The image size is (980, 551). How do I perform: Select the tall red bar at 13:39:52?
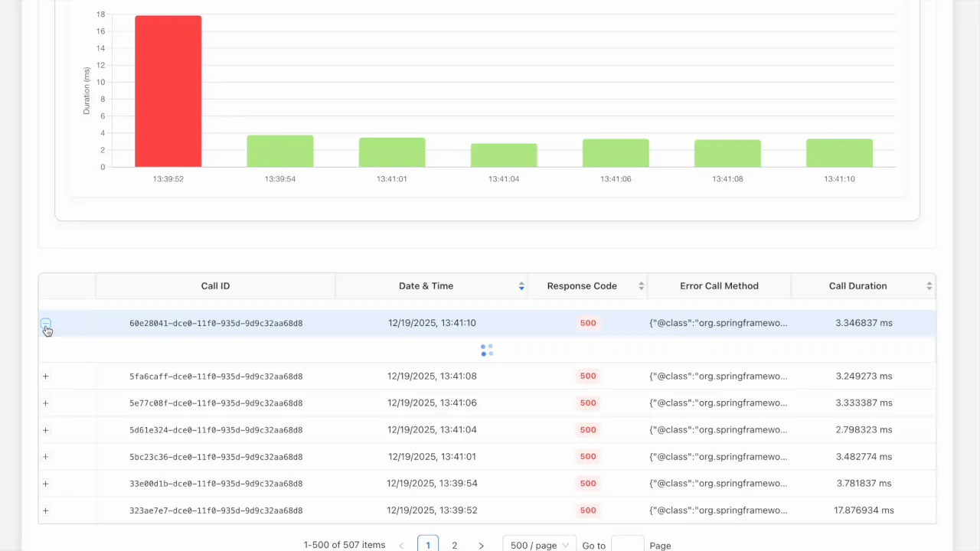point(168,90)
